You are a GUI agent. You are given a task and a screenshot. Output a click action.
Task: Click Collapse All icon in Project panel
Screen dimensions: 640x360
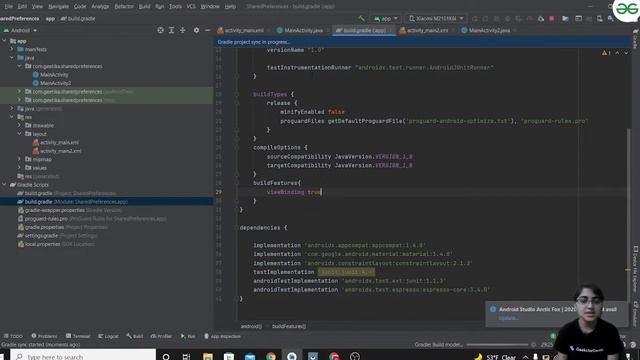click(x=182, y=30)
